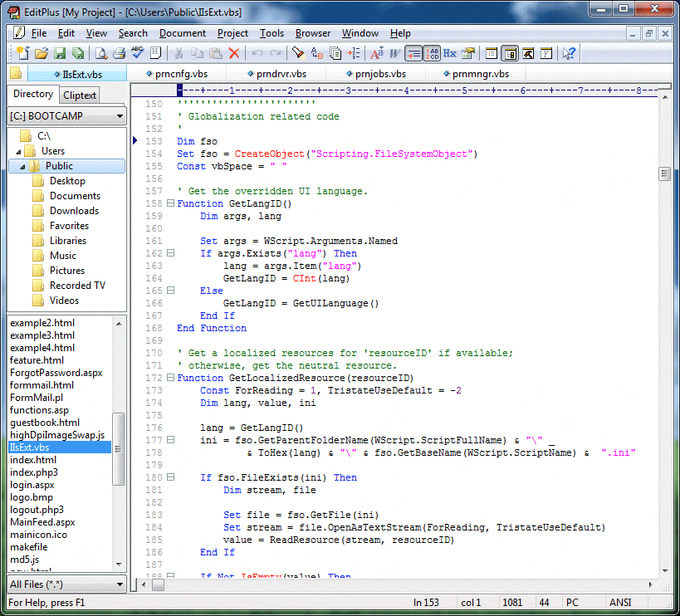
Task: Toggle the word wrap W button
Action: pos(395,53)
